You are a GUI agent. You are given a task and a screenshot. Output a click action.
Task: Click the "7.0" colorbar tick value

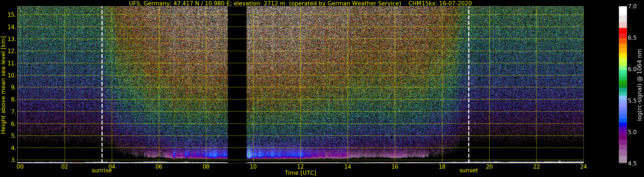pos(632,6)
